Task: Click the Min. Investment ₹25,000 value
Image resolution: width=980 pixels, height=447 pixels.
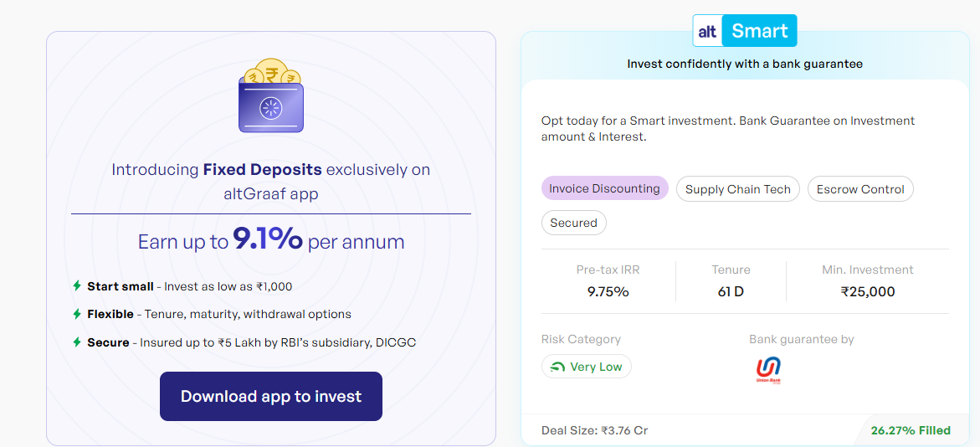Action: pos(868,291)
